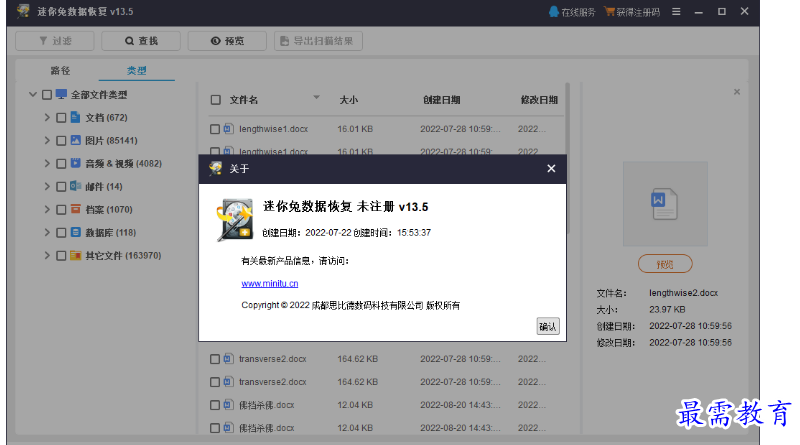Collapse the All file types tree node
800x445 pixels.
(x=33, y=94)
